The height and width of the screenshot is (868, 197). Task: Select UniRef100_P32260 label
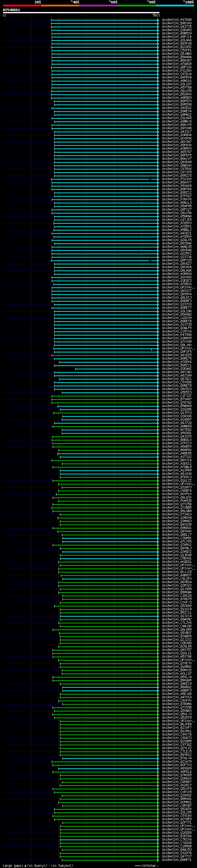pos(177,71)
